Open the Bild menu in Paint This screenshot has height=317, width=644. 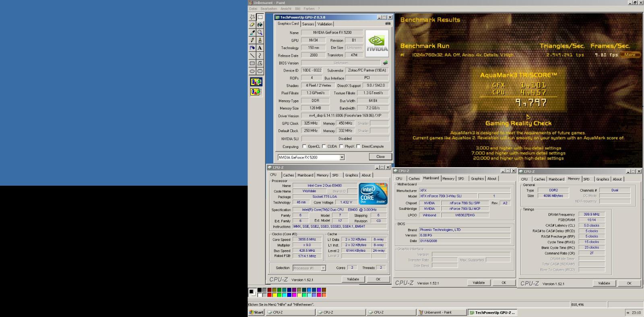[297, 8]
